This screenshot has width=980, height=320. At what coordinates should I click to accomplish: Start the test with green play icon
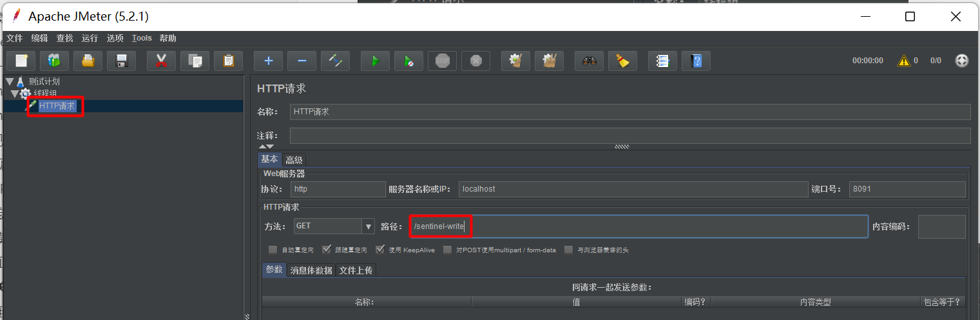(x=375, y=61)
